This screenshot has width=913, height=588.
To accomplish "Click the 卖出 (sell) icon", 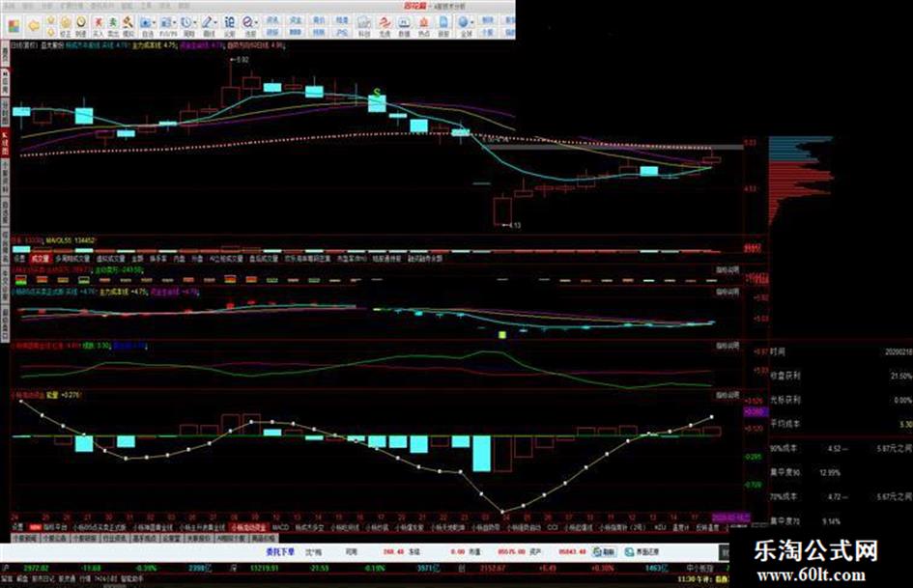I will (x=112, y=26).
